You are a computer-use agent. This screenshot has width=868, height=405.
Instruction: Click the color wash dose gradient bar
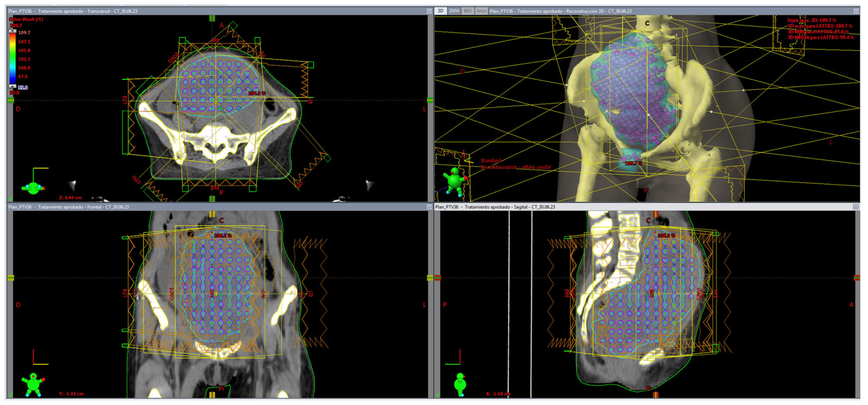pos(13,59)
